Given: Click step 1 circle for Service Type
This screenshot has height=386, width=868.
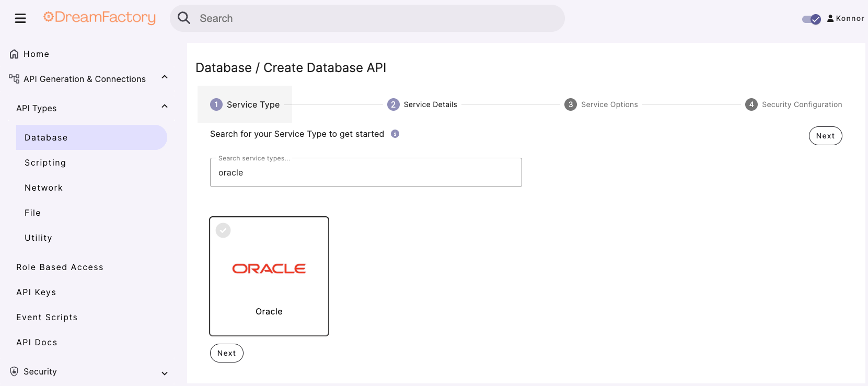Looking at the screenshot, I should coord(216,104).
